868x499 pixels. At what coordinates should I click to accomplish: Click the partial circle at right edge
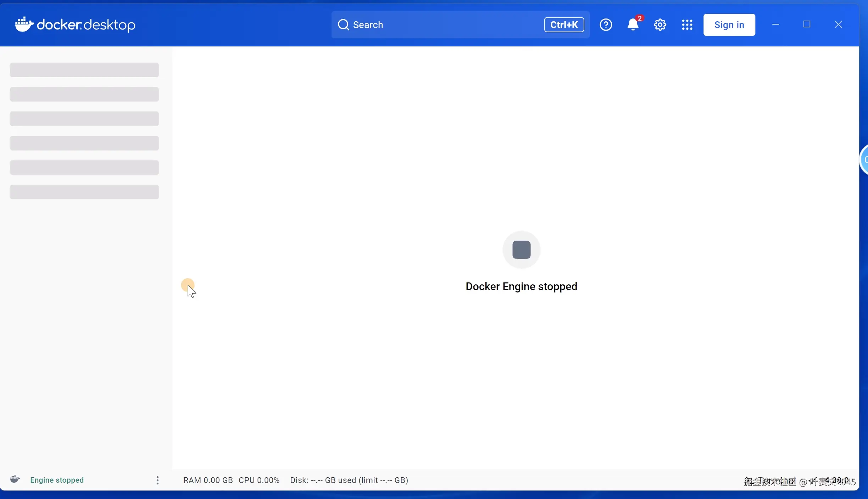[x=864, y=160]
